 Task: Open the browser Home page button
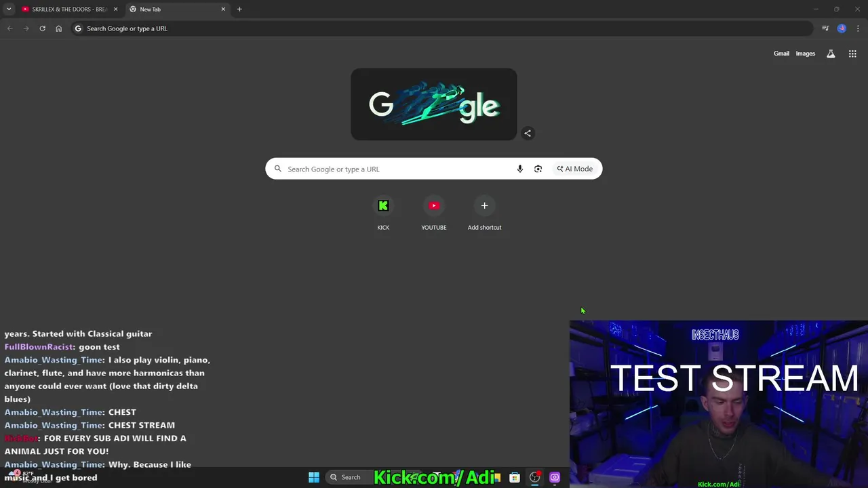[x=58, y=28]
